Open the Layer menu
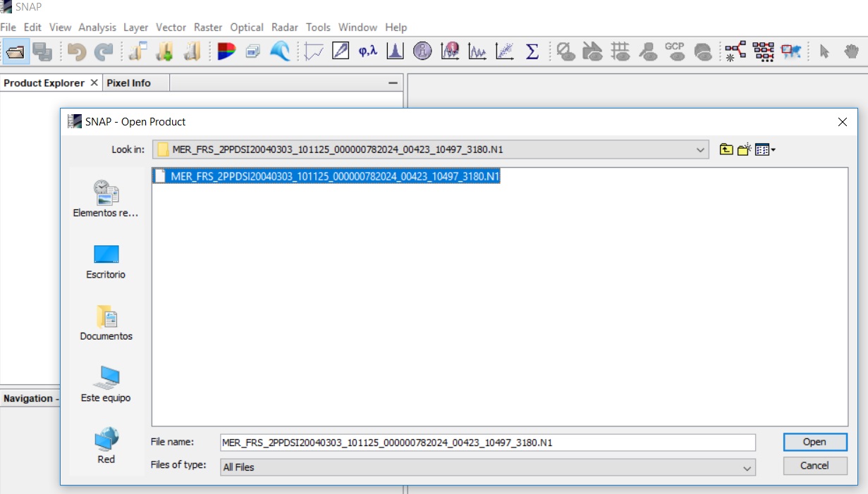Image resolution: width=868 pixels, height=494 pixels. pos(136,27)
